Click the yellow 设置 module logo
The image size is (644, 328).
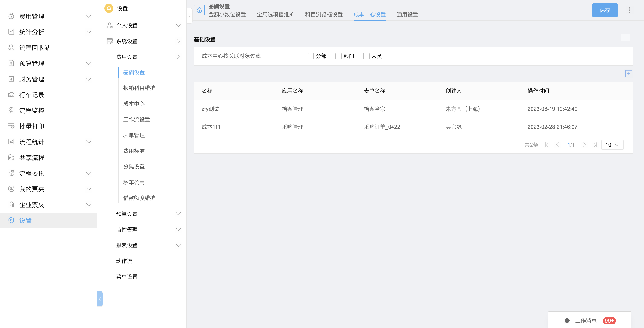click(x=109, y=8)
